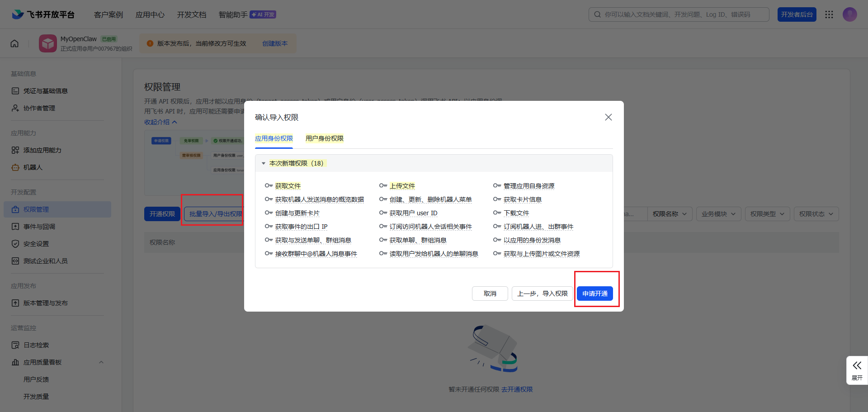Open the 业务模块 filter dropdown
The image size is (868, 412).
click(x=718, y=213)
